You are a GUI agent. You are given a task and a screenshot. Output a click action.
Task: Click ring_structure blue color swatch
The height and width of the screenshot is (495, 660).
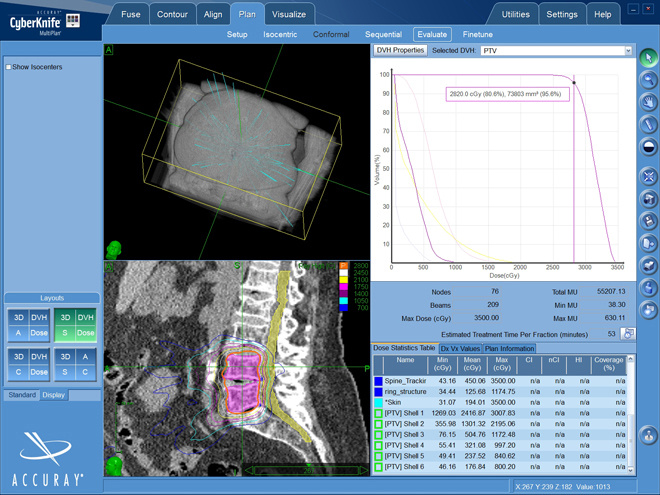tap(378, 392)
